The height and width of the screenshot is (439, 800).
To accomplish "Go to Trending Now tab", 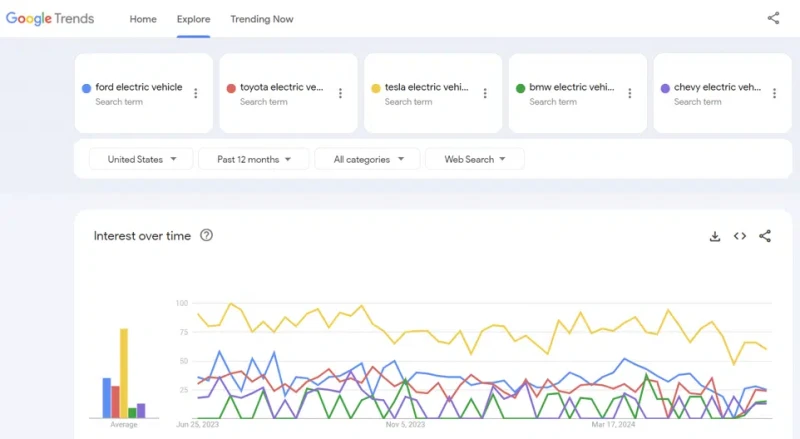I will 262,19.
